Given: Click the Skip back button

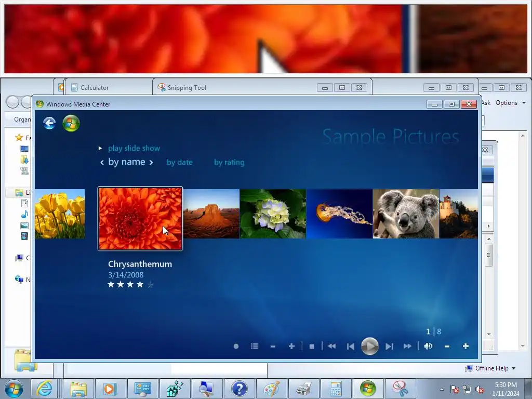Looking at the screenshot, I should (x=351, y=346).
